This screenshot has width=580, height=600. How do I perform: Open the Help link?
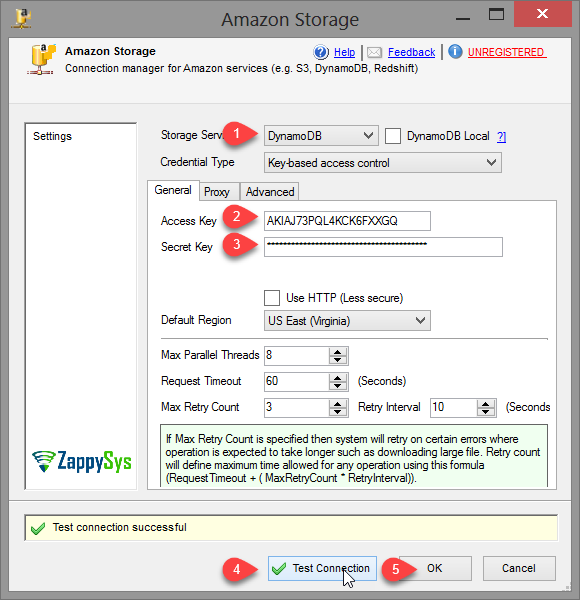[x=344, y=52]
